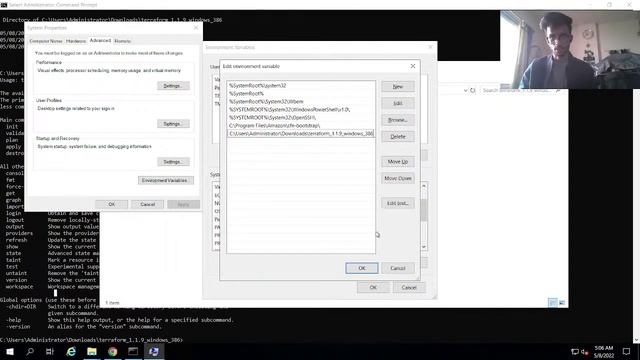Open taskbar Search magnifier
Screen dimensions: 640x360
pyautogui.click(x=30, y=351)
